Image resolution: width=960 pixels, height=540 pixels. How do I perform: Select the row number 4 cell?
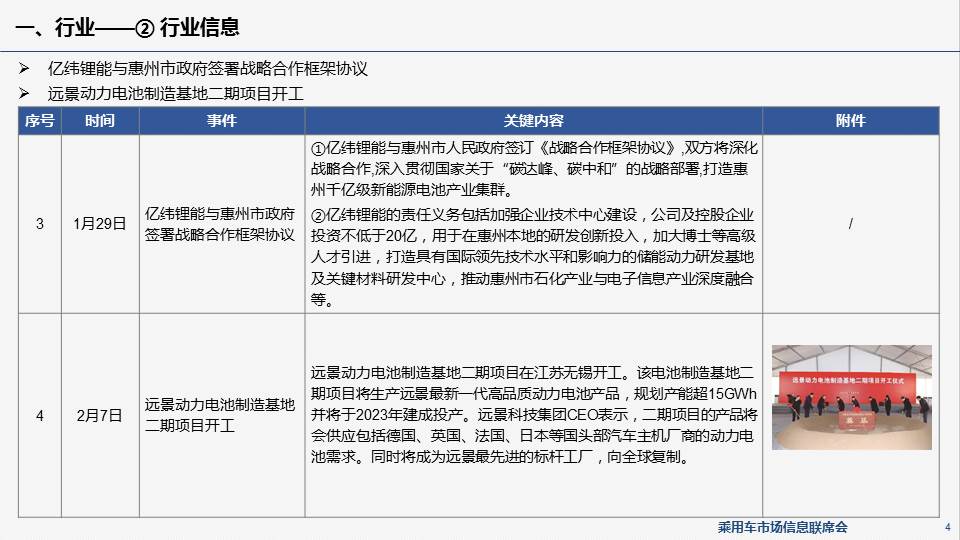(x=40, y=416)
